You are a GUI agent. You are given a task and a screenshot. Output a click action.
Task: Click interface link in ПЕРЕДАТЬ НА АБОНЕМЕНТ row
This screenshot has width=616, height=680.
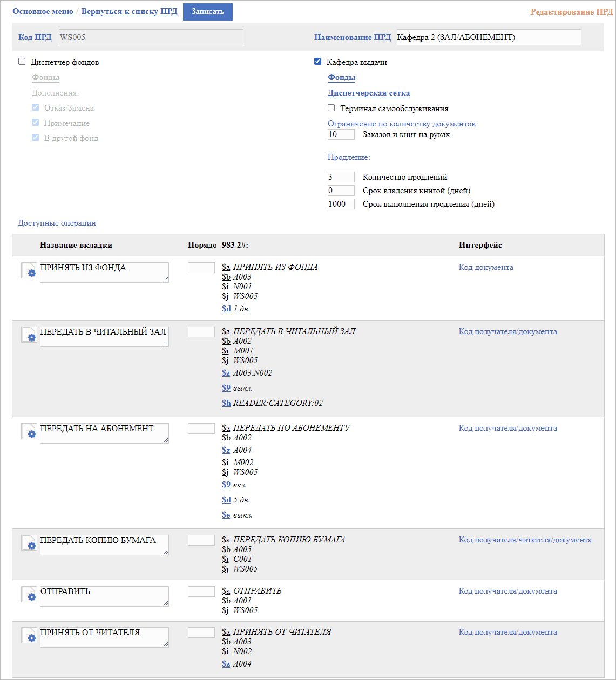click(x=508, y=428)
